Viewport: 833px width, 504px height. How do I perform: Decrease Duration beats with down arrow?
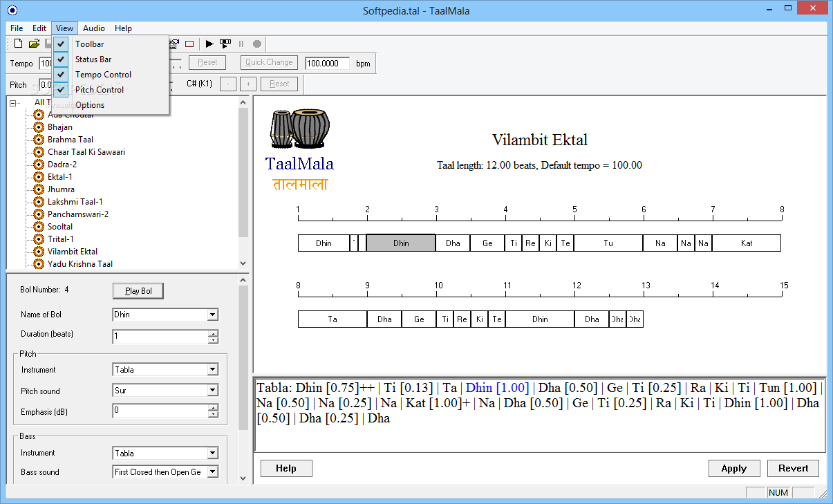213,340
